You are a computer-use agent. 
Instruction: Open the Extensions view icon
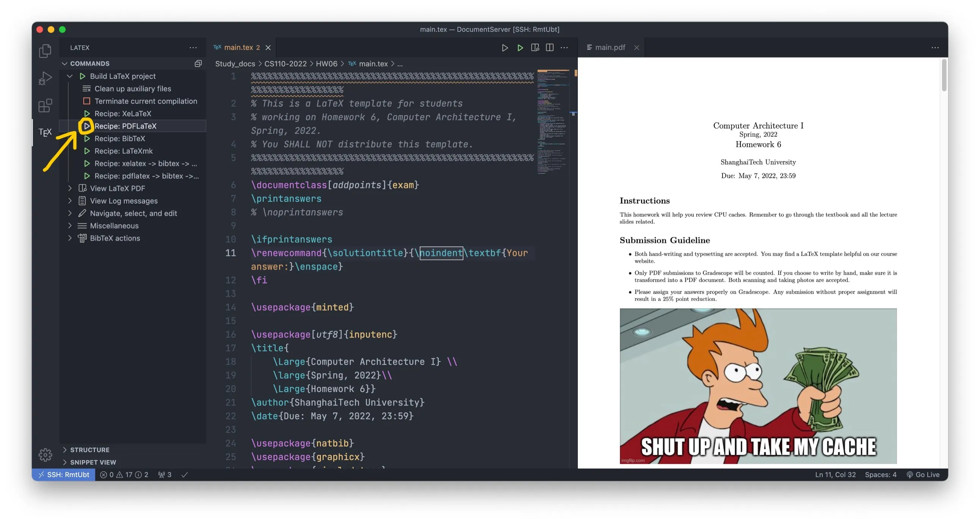coord(45,105)
